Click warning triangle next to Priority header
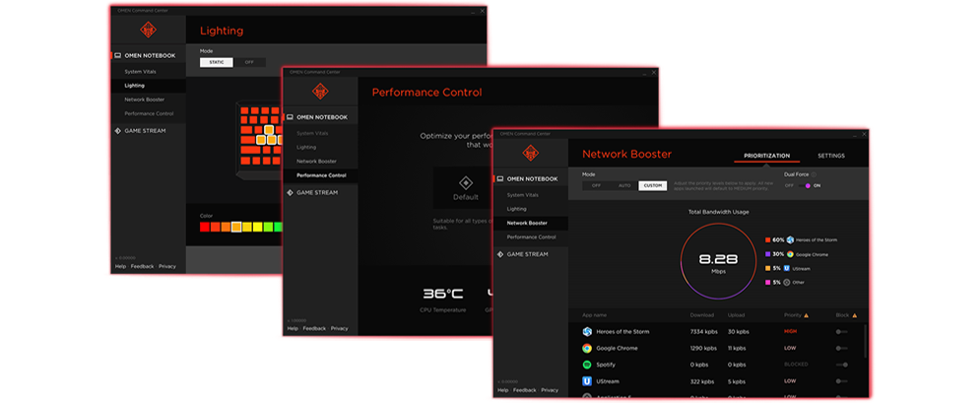The width and height of the screenshot is (980, 403). (807, 315)
